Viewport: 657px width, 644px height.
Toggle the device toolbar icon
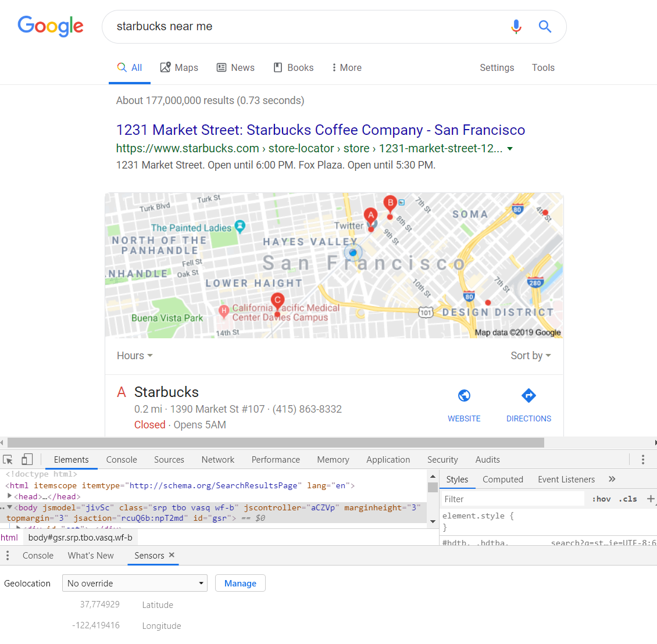tap(27, 460)
